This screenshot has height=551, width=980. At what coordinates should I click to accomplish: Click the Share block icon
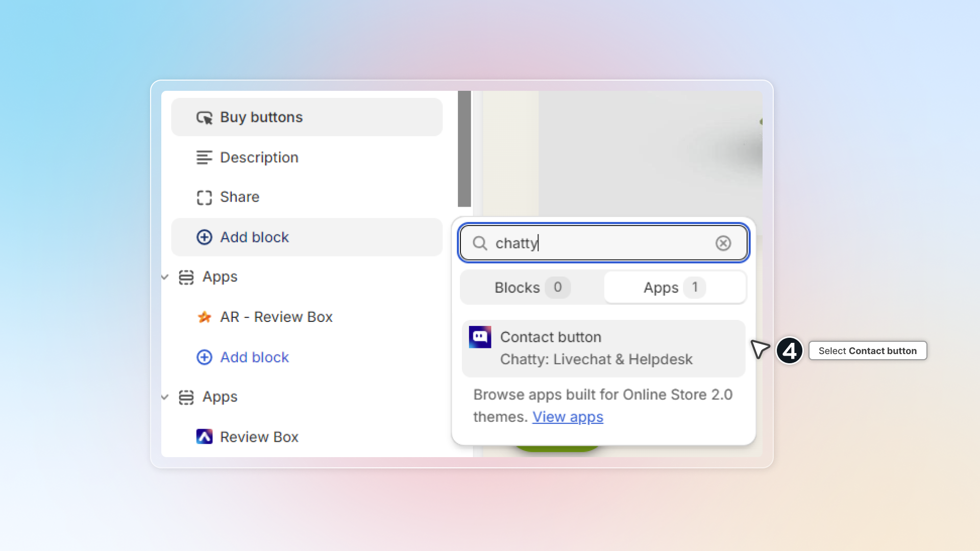point(204,197)
